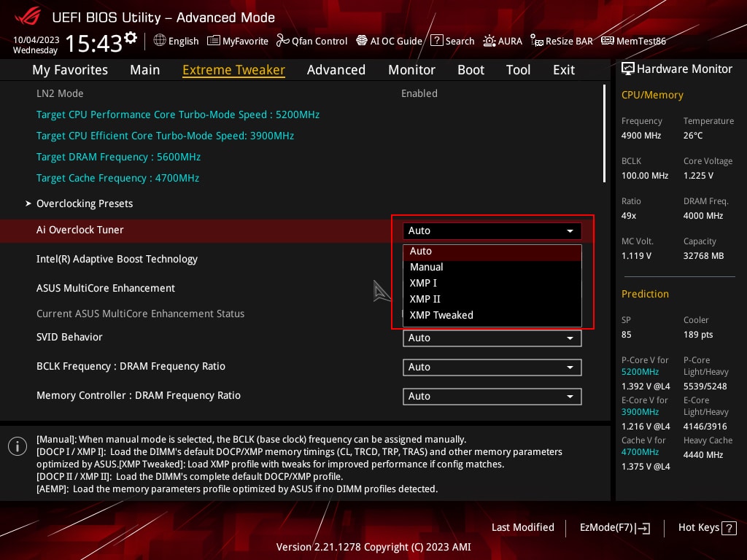The image size is (747, 560).
Task: Select ASUS MultiCore Enhancement row
Action: pyautogui.click(x=305, y=289)
